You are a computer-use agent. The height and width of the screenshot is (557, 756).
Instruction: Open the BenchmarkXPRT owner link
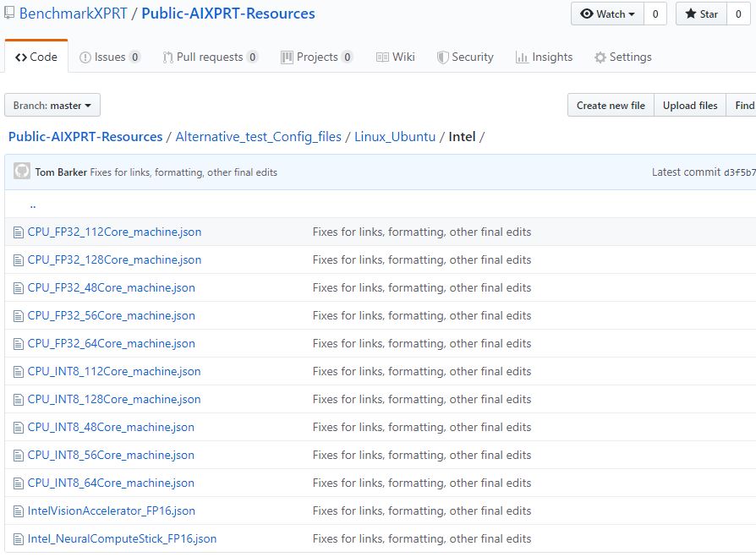[x=74, y=14]
